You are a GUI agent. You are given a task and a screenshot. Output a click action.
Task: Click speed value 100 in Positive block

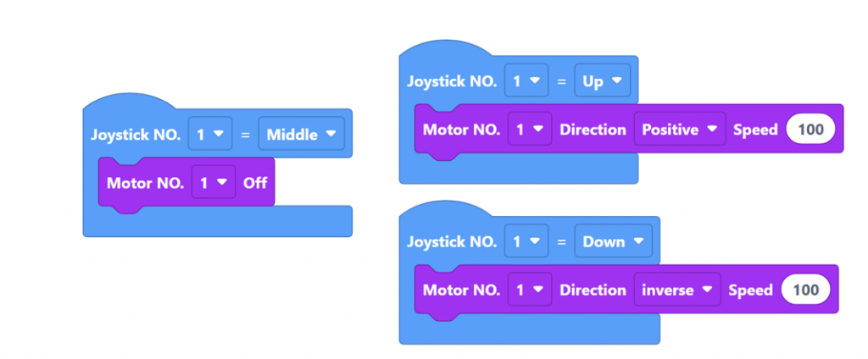coord(810,130)
